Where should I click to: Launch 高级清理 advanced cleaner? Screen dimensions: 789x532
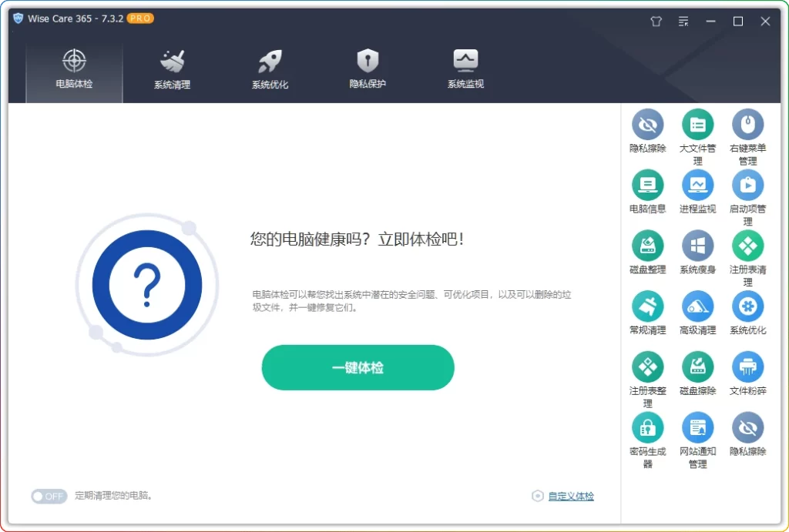[697, 307]
